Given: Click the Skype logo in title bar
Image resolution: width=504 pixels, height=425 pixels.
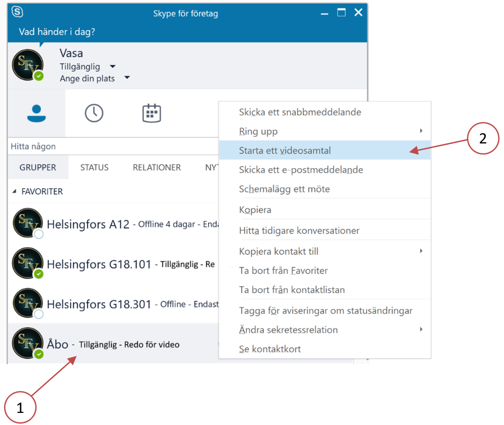Looking at the screenshot, I should click(x=17, y=12).
